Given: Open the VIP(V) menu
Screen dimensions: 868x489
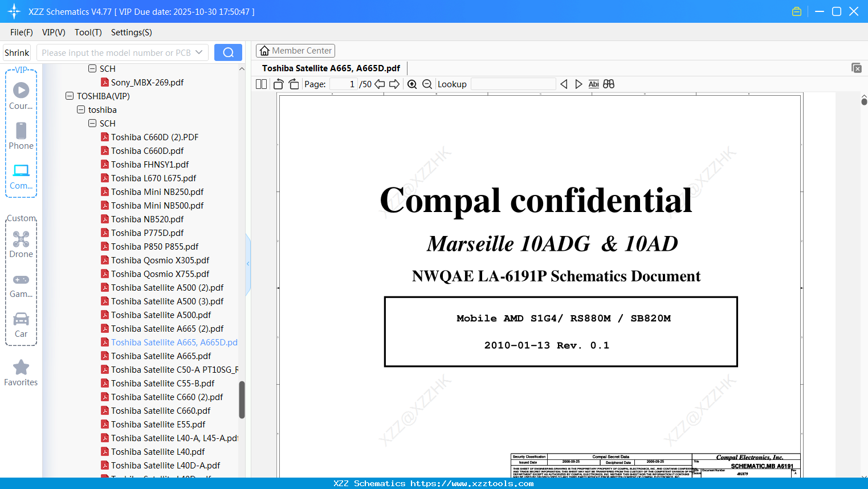Looking at the screenshot, I should (x=54, y=32).
